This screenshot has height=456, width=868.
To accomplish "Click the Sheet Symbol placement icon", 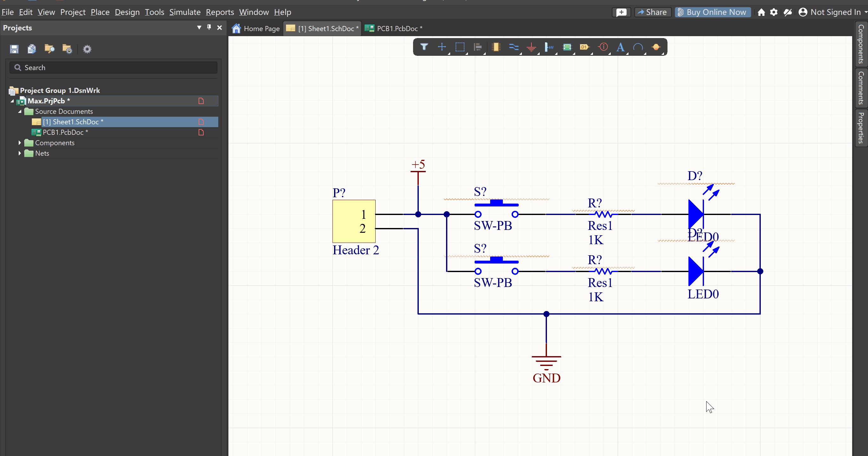I will point(567,47).
